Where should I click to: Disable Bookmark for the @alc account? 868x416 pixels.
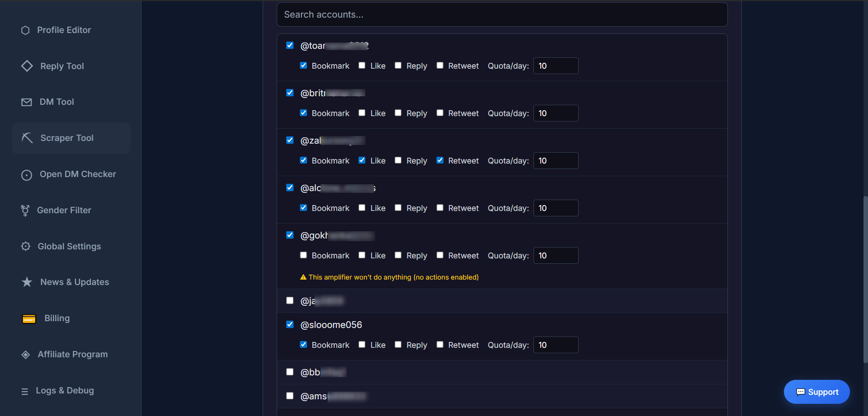point(303,208)
